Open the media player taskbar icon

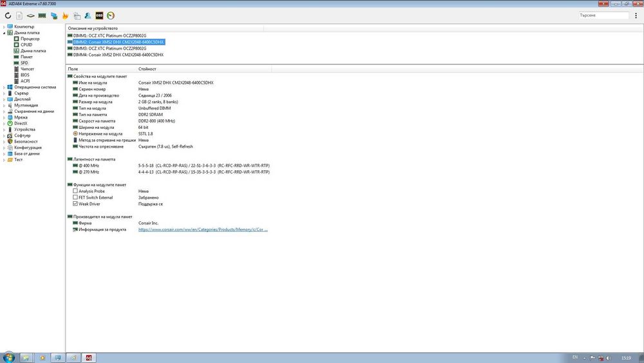[x=42, y=358]
